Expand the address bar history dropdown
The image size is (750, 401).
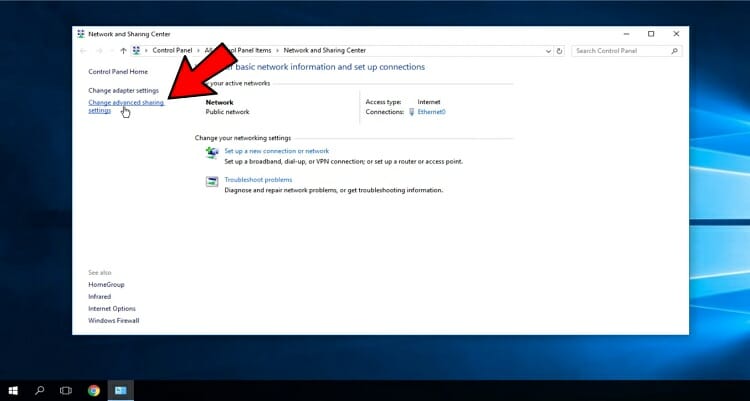(548, 50)
